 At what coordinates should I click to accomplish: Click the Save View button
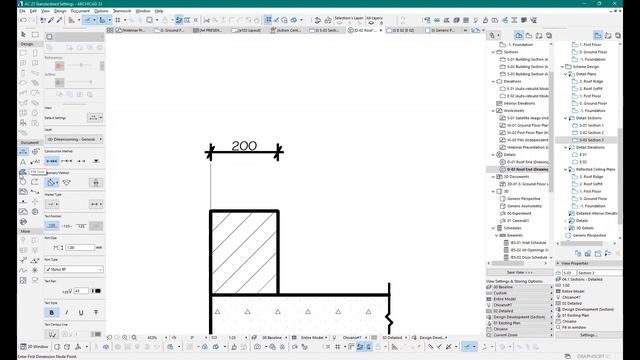(519, 272)
